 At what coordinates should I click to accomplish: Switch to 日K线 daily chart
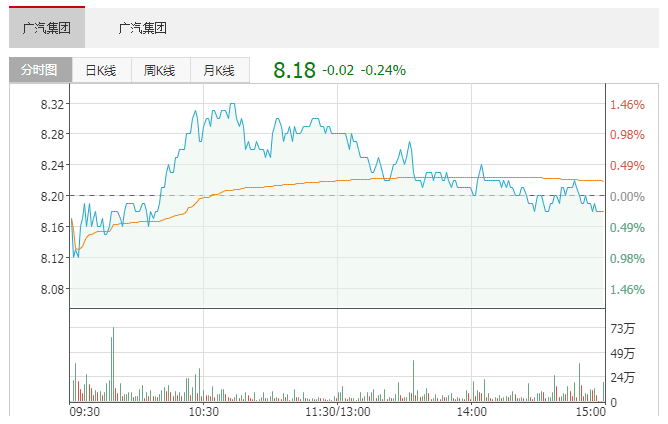tap(101, 70)
